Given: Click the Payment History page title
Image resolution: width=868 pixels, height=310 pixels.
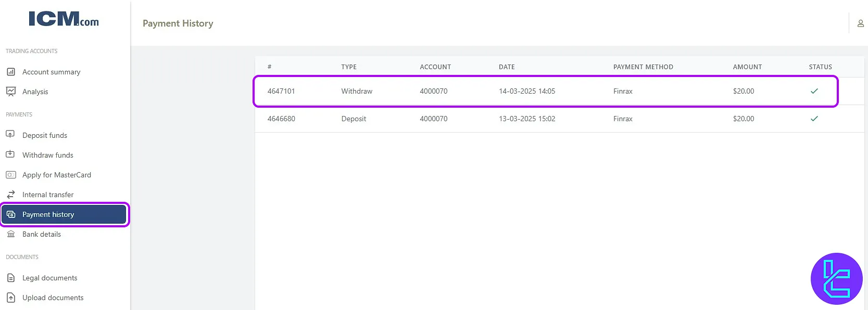Looking at the screenshot, I should [x=178, y=23].
